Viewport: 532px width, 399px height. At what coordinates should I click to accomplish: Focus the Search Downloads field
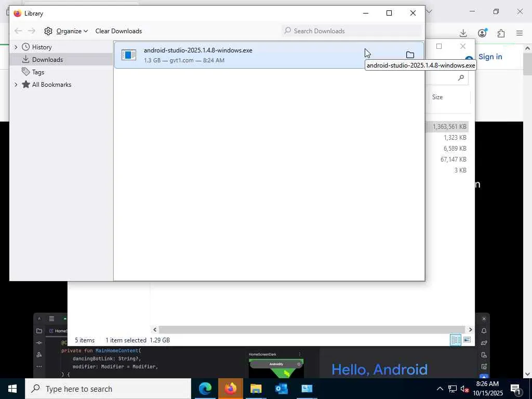click(352, 31)
